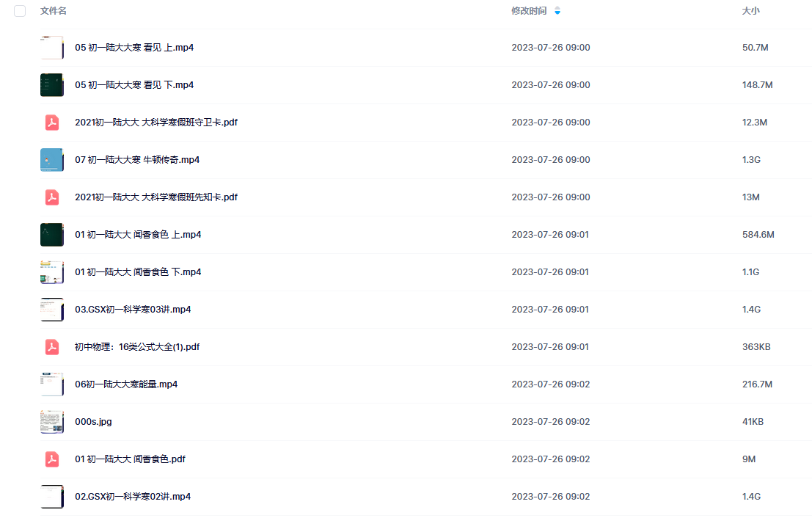Open video thumbnail for 05 看见 下.mp4
The image size is (812, 518).
[52, 85]
